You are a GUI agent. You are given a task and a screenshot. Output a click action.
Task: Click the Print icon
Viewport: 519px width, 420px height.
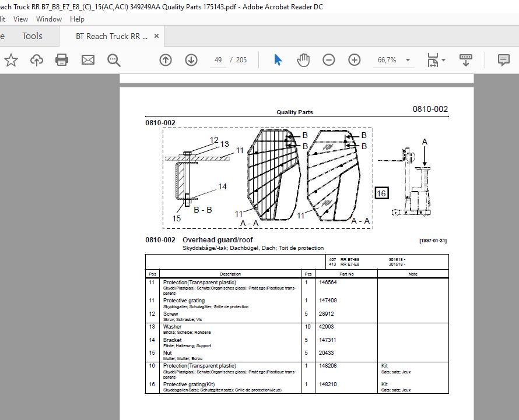click(x=62, y=59)
